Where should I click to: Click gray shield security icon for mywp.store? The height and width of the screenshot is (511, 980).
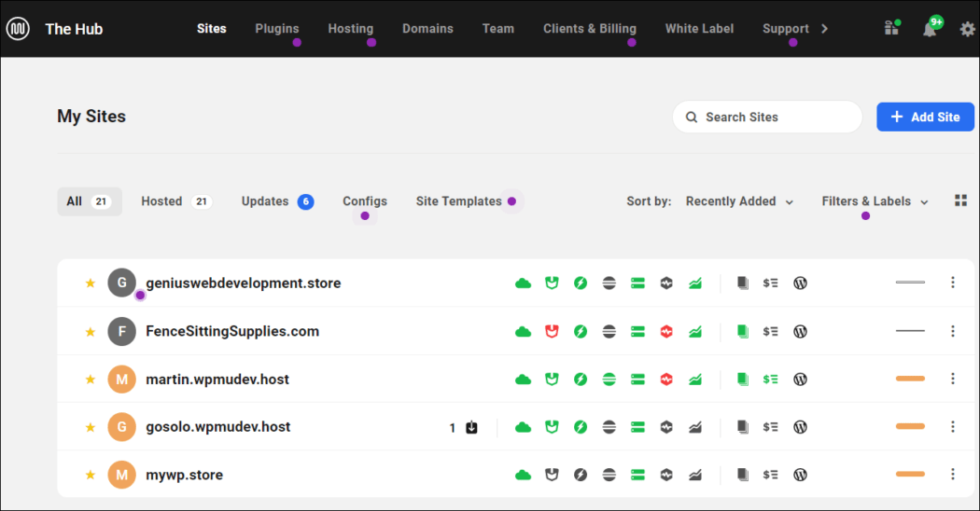coord(552,475)
